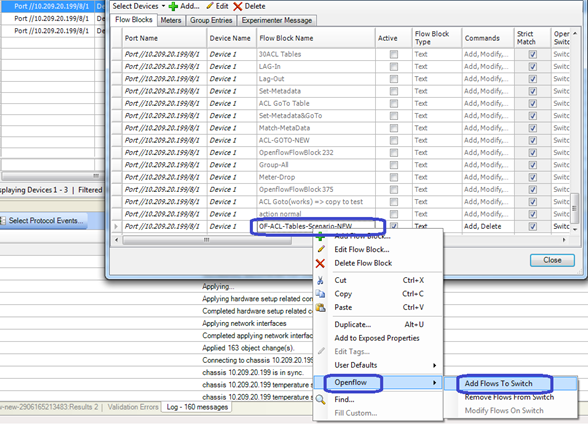Click the grid's vertical scrollbar up arrow
This screenshot has width=588, height=424.
click(x=574, y=33)
